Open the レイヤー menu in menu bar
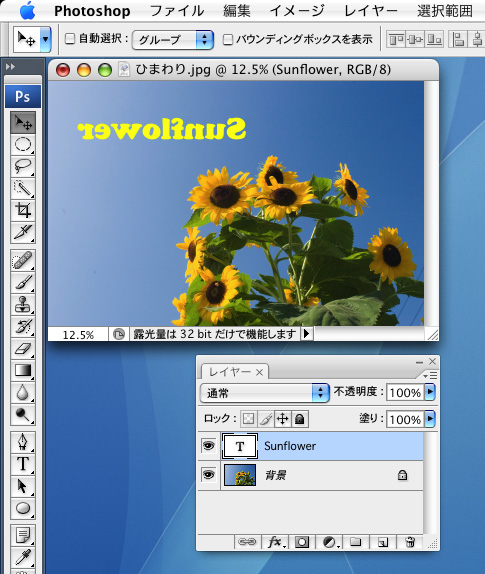 (x=370, y=11)
